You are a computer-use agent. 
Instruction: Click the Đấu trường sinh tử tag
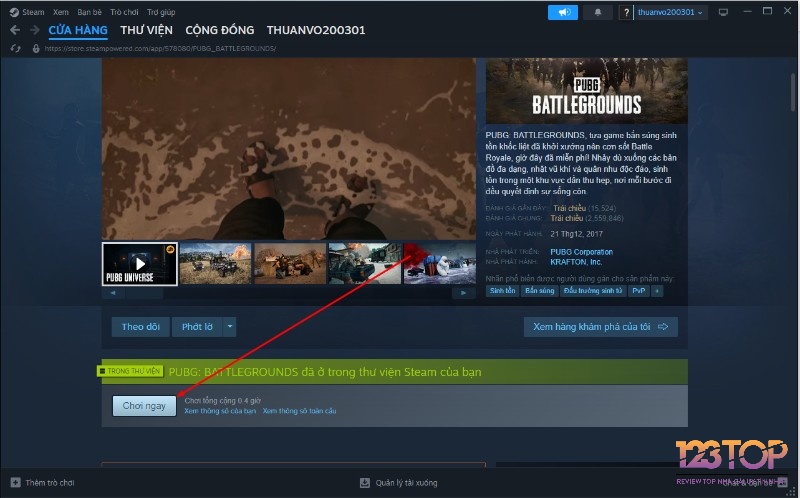[593, 291]
